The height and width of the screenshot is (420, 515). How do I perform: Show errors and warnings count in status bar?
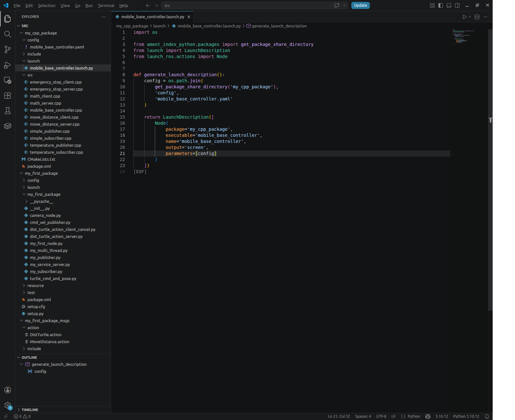(22, 416)
